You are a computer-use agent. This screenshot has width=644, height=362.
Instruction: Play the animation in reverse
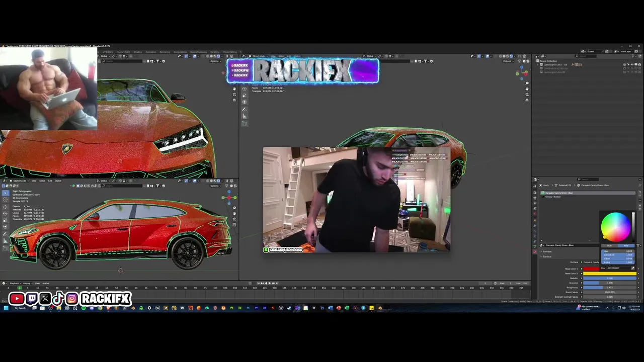click(266, 283)
